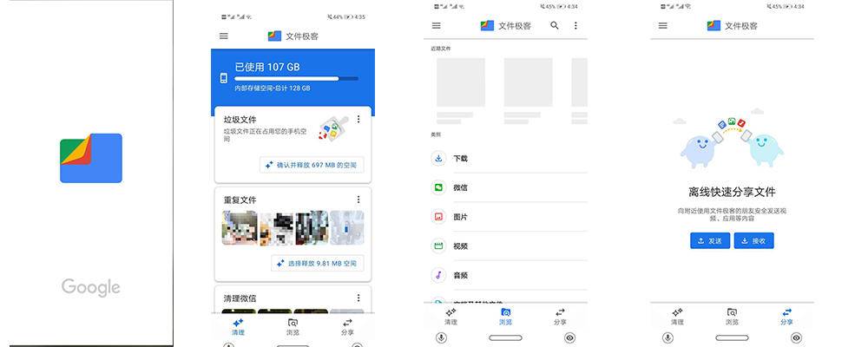Click Files logo in browse screen header
Screen dimensions: 868x347
[487, 25]
